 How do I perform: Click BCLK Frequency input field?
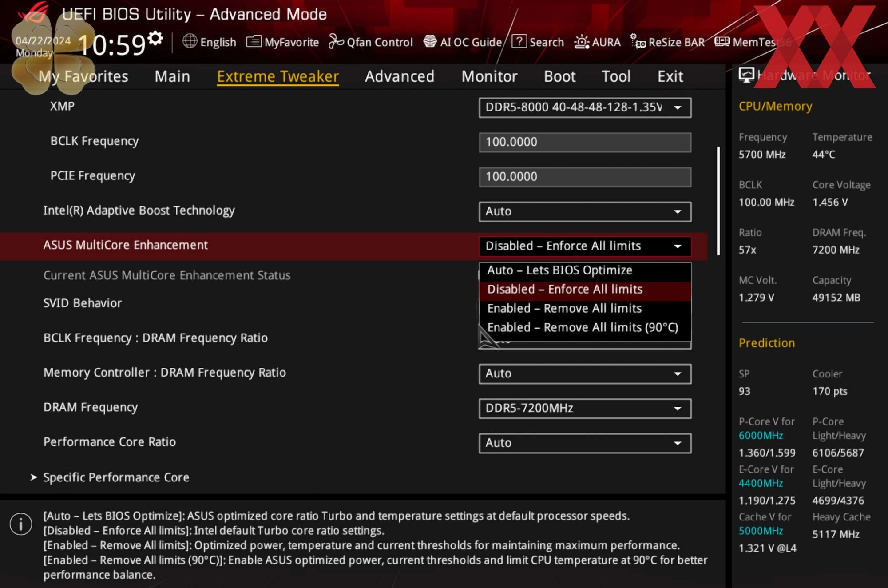pos(584,142)
